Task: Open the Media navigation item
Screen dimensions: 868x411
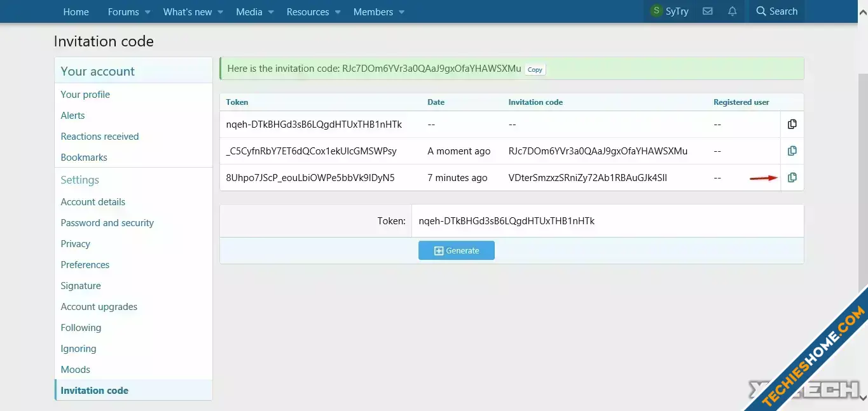Action: pos(249,11)
